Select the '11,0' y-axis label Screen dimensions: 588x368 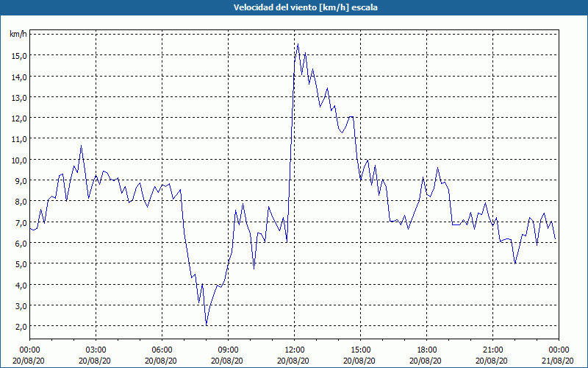tap(20, 139)
